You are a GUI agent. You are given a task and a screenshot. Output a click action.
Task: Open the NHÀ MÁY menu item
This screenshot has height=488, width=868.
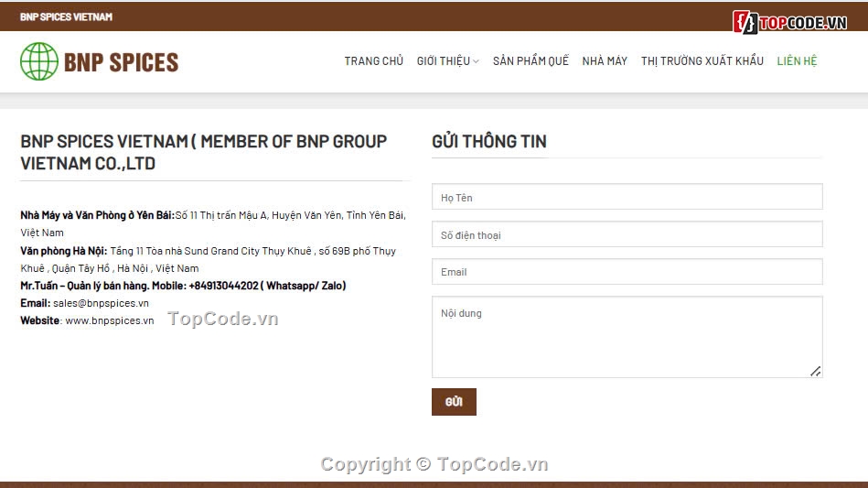[x=605, y=61]
